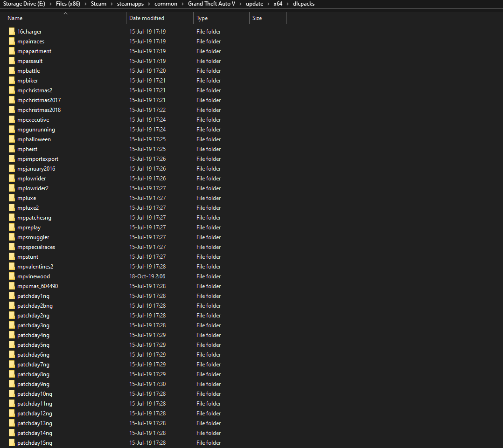Screen dimensions: 503x448
Task: Select the mpimportexport folder icon
Action: coord(12,159)
